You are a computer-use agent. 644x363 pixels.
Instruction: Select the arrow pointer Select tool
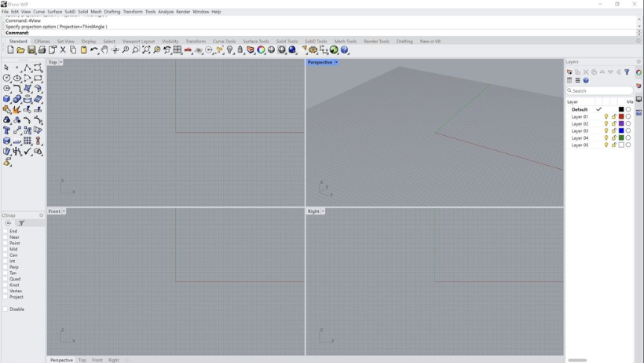coord(6,68)
